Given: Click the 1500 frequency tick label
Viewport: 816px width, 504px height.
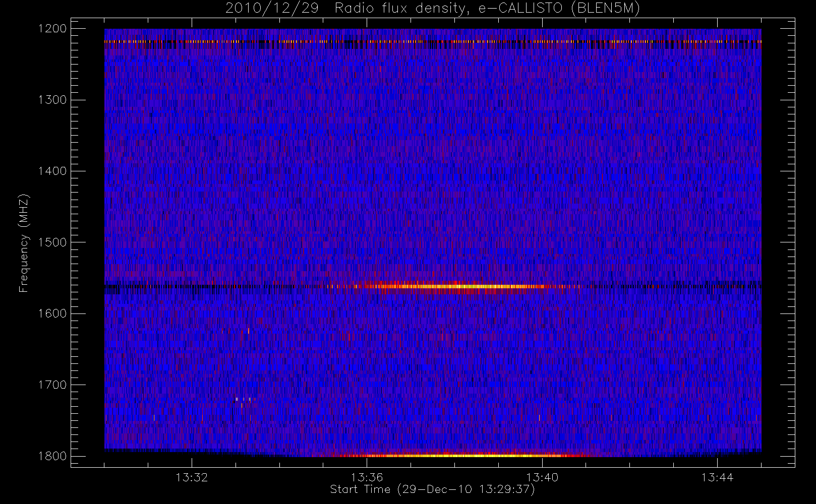Looking at the screenshot, I should pyautogui.click(x=52, y=242).
